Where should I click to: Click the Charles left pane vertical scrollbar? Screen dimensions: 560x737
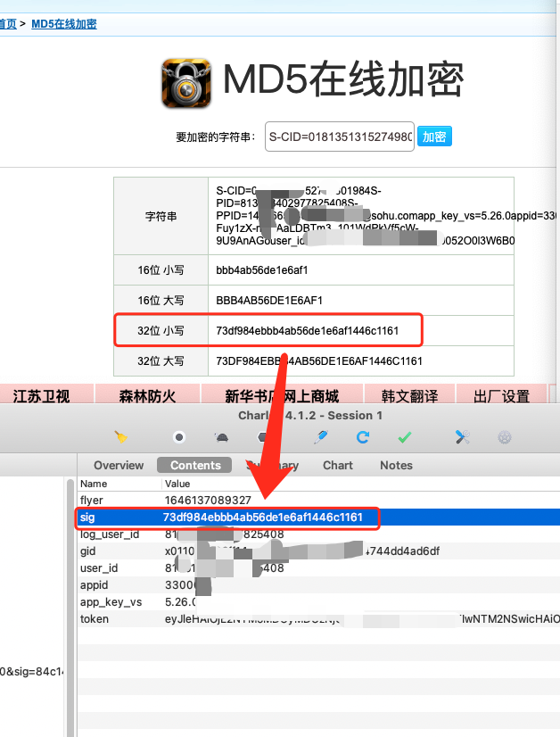pos(70,607)
